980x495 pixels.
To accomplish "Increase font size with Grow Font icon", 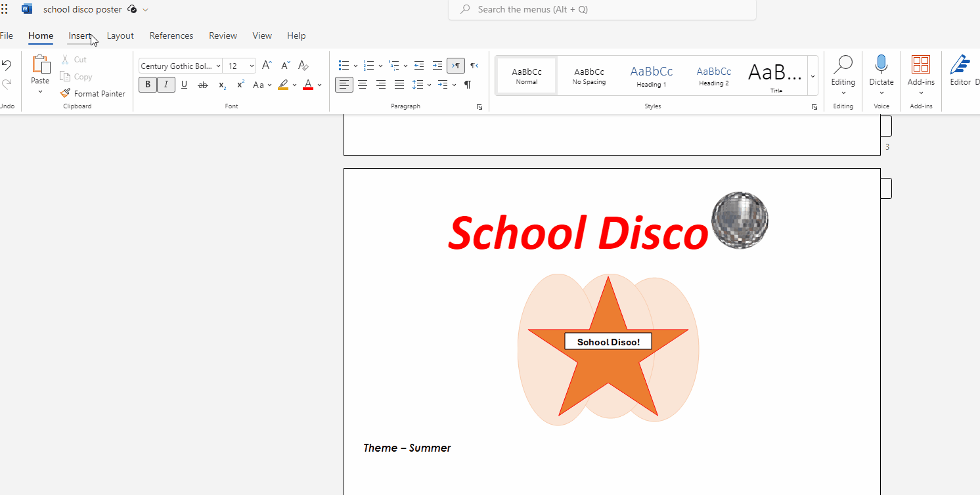I will (267, 66).
